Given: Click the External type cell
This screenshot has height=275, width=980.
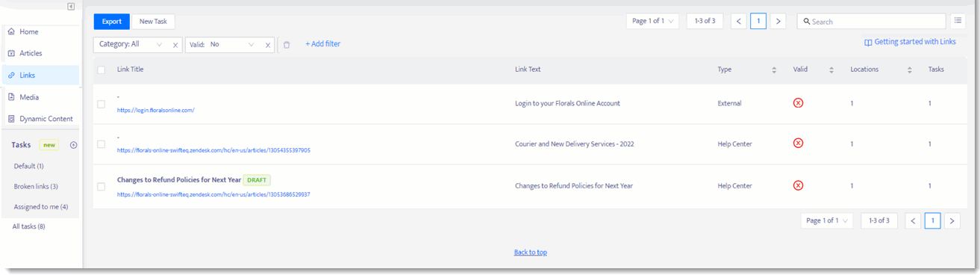Looking at the screenshot, I should (729, 103).
